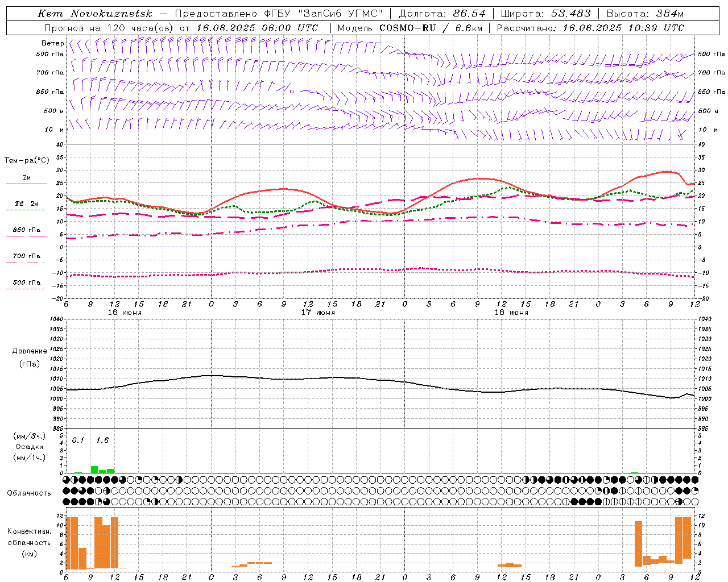This screenshot has height=582, width=728.
Task: Click the 16 июня date label
Action: pyautogui.click(x=125, y=313)
